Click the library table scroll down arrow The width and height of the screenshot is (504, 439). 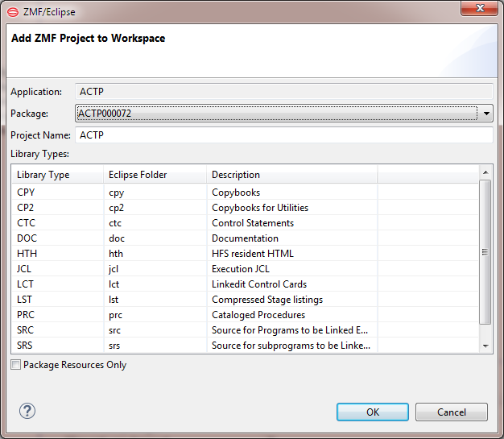(x=485, y=346)
